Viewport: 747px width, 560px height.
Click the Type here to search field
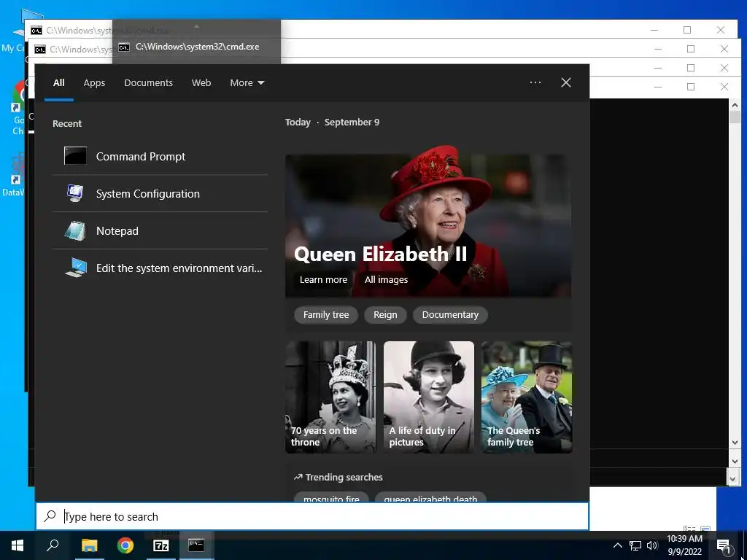pyautogui.click(x=312, y=516)
